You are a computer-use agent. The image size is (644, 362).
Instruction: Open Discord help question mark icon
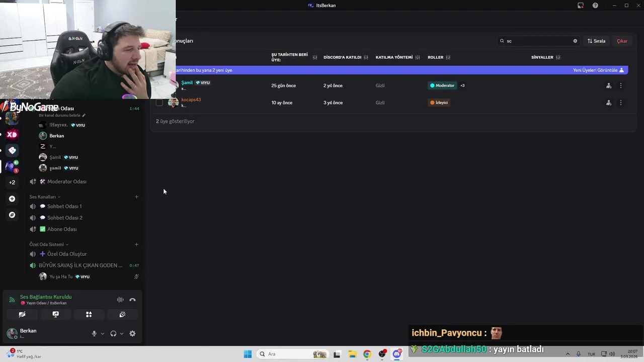pyautogui.click(x=595, y=5)
